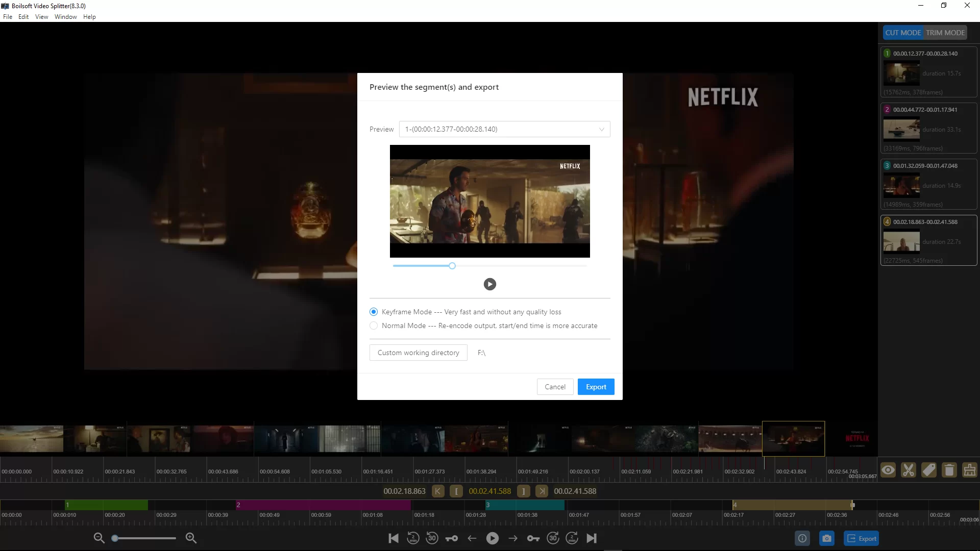Select the Trim Mode tab
Image resolution: width=980 pixels, height=551 pixels.
pos(946,32)
